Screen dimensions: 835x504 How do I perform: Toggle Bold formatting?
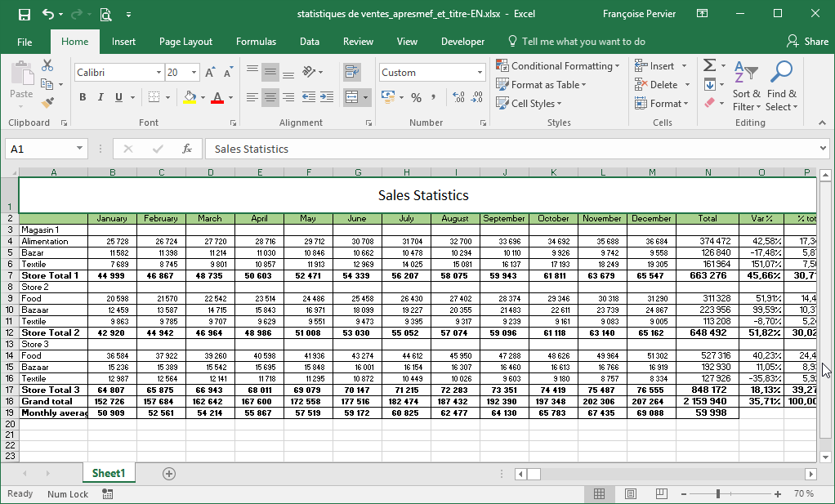pos(83,98)
